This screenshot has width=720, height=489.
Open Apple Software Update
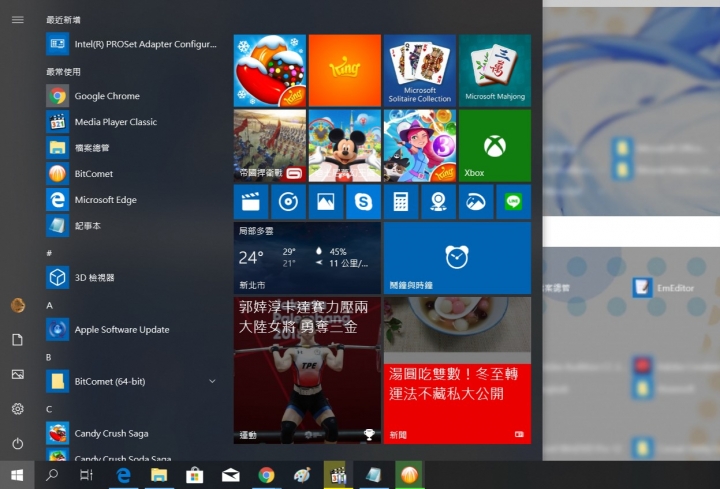132,329
